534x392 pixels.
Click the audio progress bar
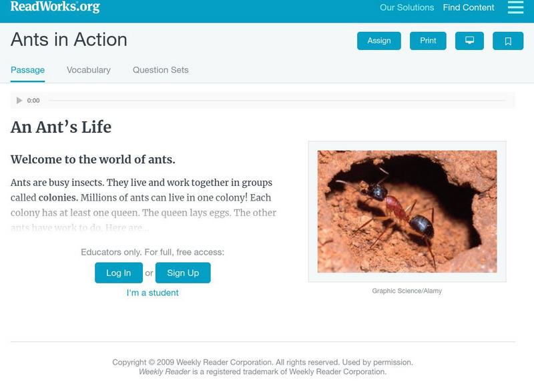(267, 101)
